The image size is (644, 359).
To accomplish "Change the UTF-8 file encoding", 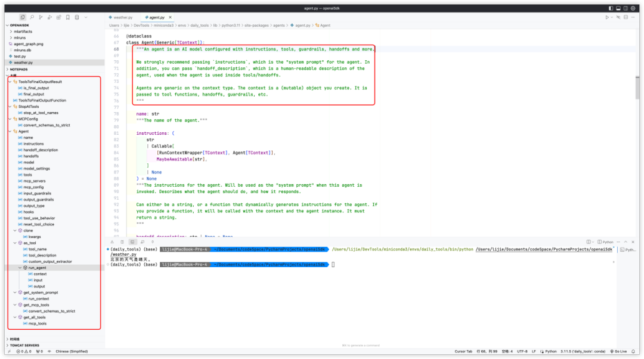I will point(522,352).
